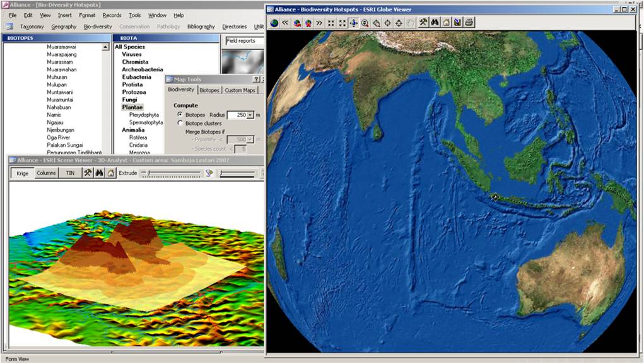
Task: Select the blue navigate arrows tool
Action: click(353, 23)
